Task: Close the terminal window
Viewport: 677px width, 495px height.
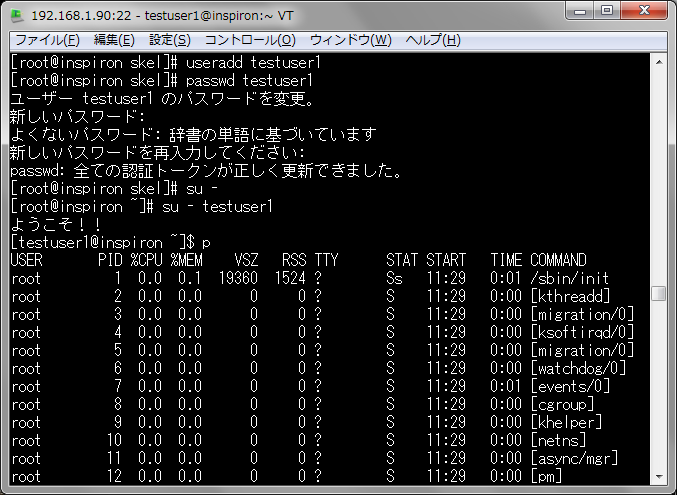Action: click(644, 11)
